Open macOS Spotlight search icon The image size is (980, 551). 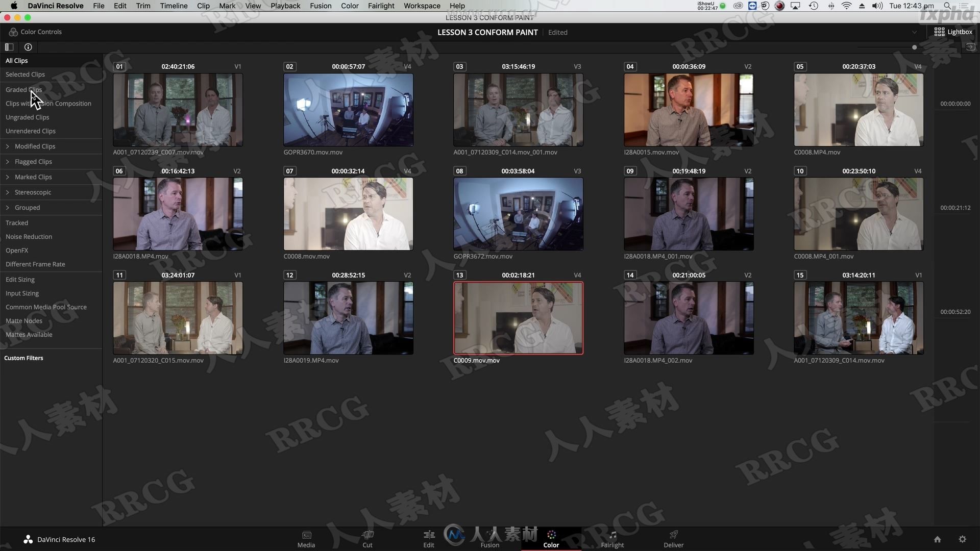coord(947,6)
